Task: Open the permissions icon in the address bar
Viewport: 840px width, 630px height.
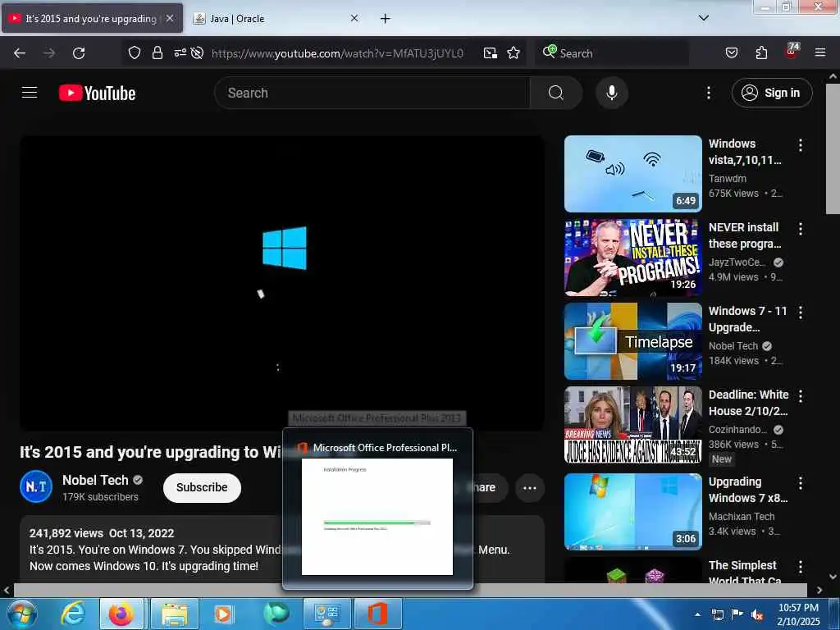Action: pos(180,52)
